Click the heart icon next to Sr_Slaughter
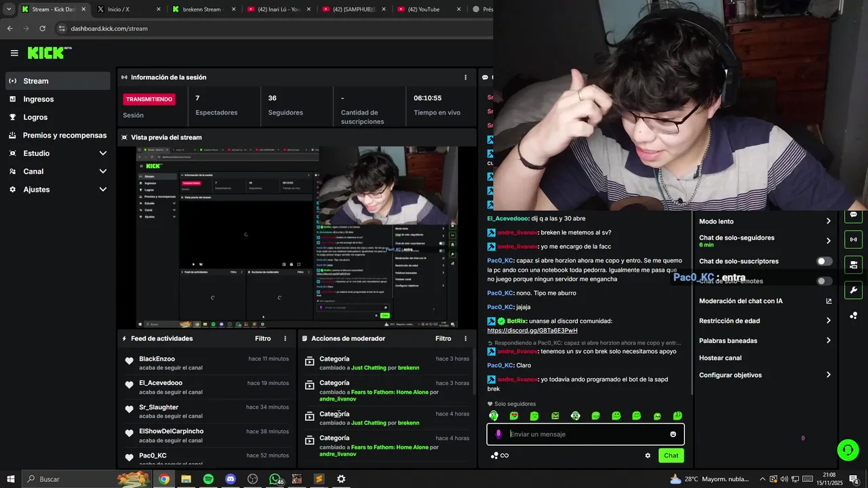The height and width of the screenshot is (488, 868). coord(129,409)
